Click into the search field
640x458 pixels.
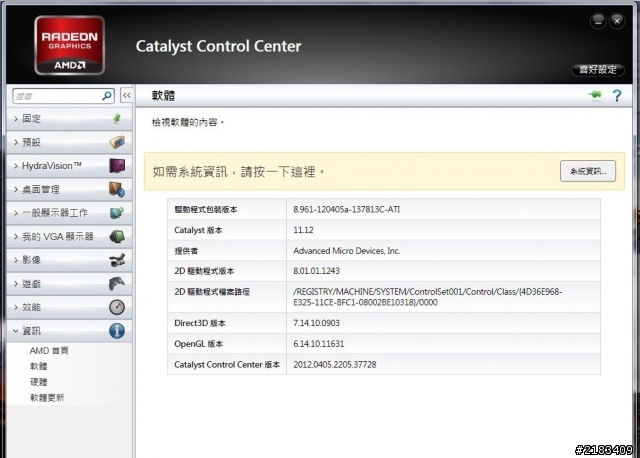coord(57,96)
